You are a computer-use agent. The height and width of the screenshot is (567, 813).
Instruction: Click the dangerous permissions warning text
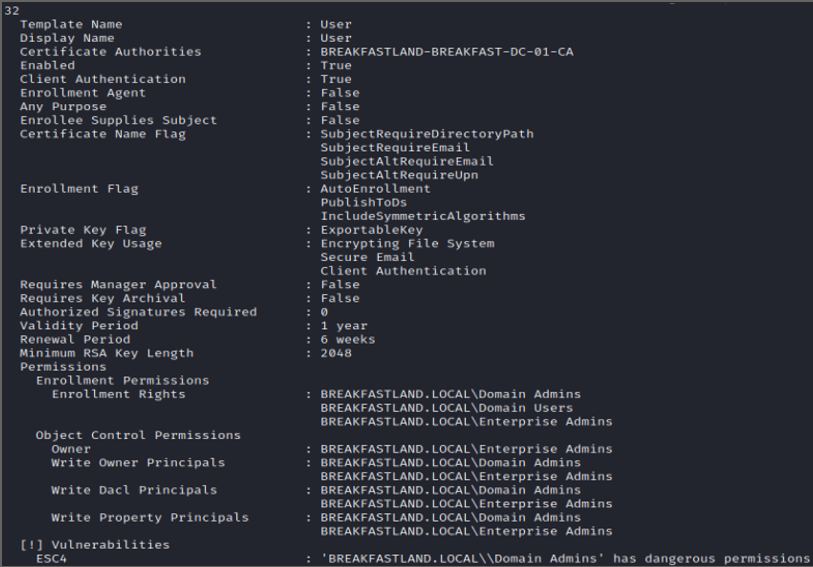coord(565,558)
